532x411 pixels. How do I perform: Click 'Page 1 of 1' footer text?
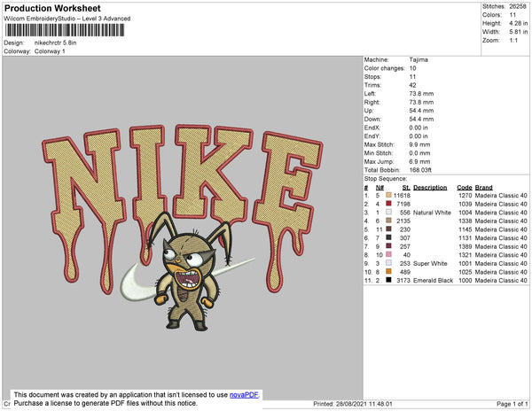[x=512, y=404]
